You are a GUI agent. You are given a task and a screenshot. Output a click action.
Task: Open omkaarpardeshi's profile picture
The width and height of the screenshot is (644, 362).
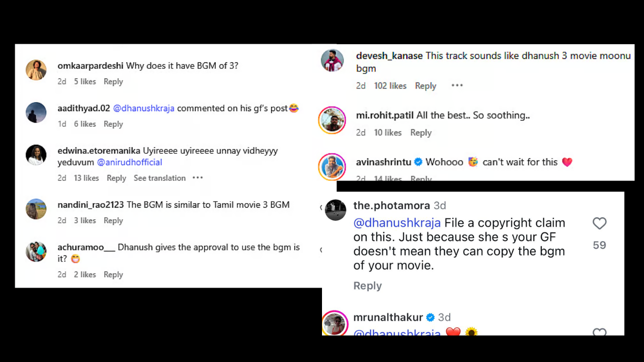click(x=36, y=70)
